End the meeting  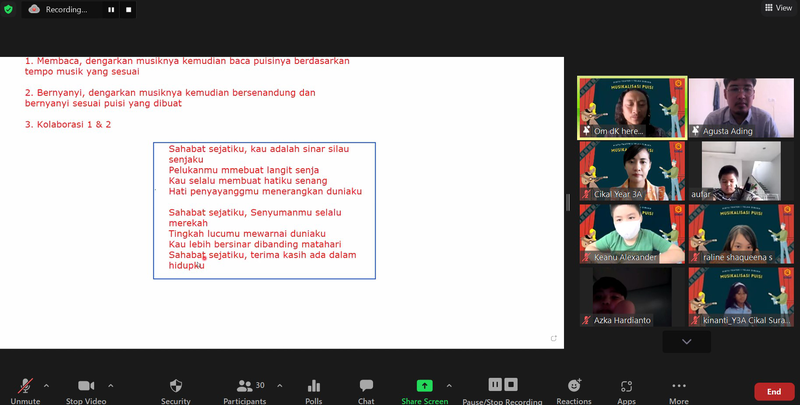point(773,391)
